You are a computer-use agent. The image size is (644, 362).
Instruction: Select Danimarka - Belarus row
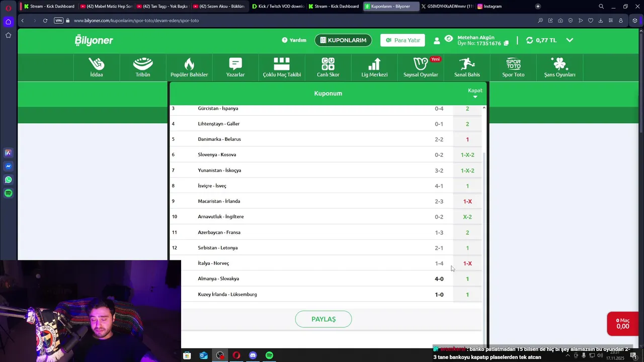point(326,139)
